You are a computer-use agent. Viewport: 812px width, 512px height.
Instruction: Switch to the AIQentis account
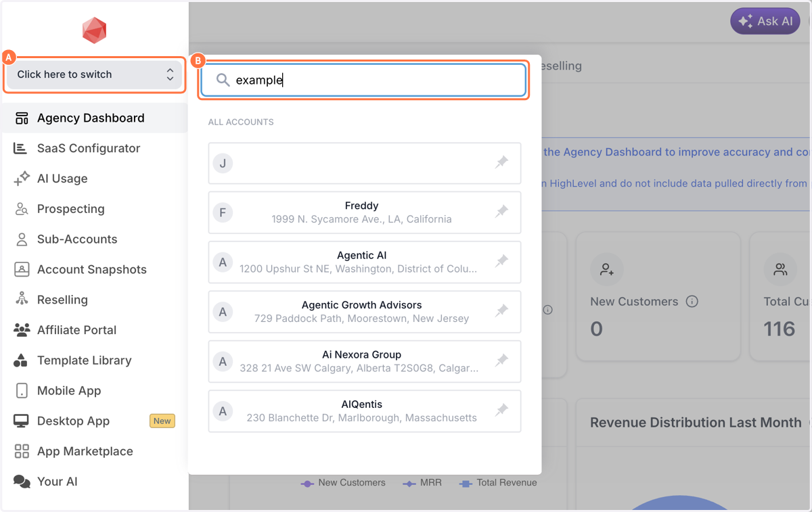click(365, 411)
